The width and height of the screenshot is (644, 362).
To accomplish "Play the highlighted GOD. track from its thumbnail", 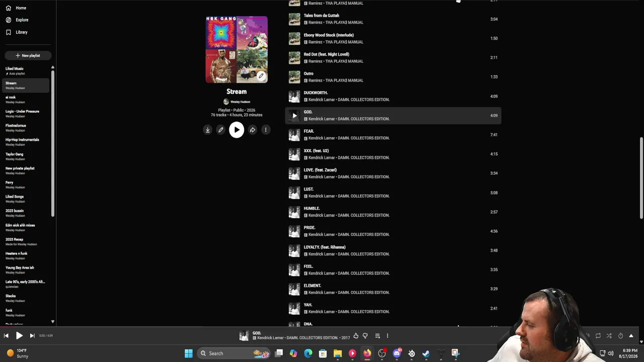I will (294, 116).
